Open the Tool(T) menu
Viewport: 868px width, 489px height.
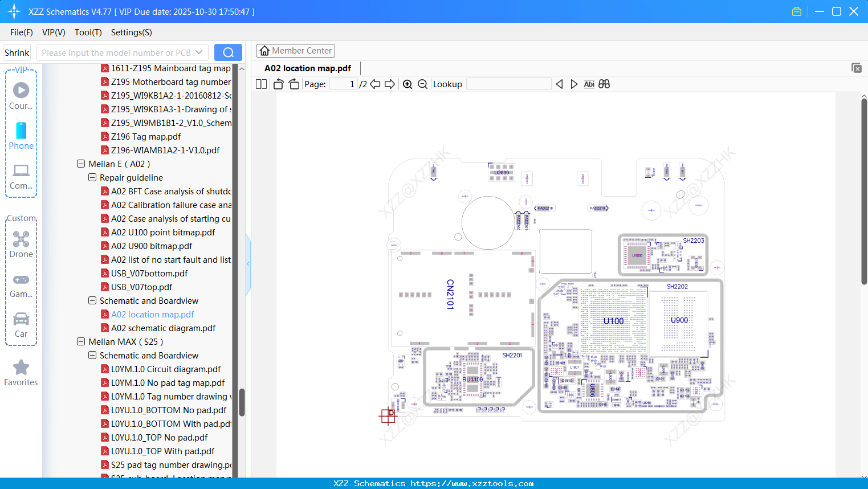(88, 32)
